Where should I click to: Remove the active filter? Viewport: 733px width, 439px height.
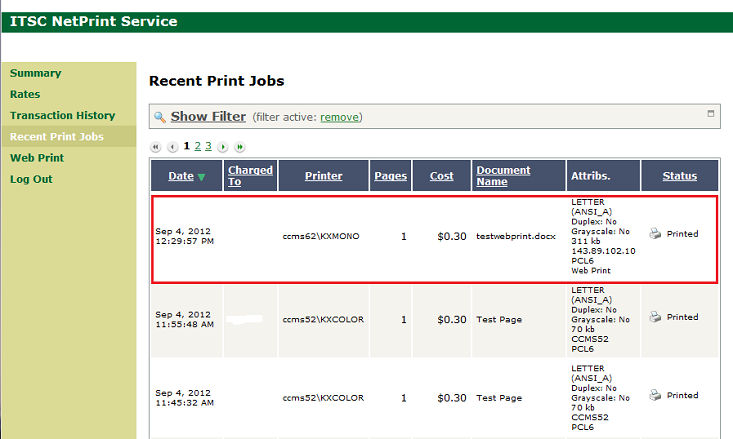coord(339,117)
